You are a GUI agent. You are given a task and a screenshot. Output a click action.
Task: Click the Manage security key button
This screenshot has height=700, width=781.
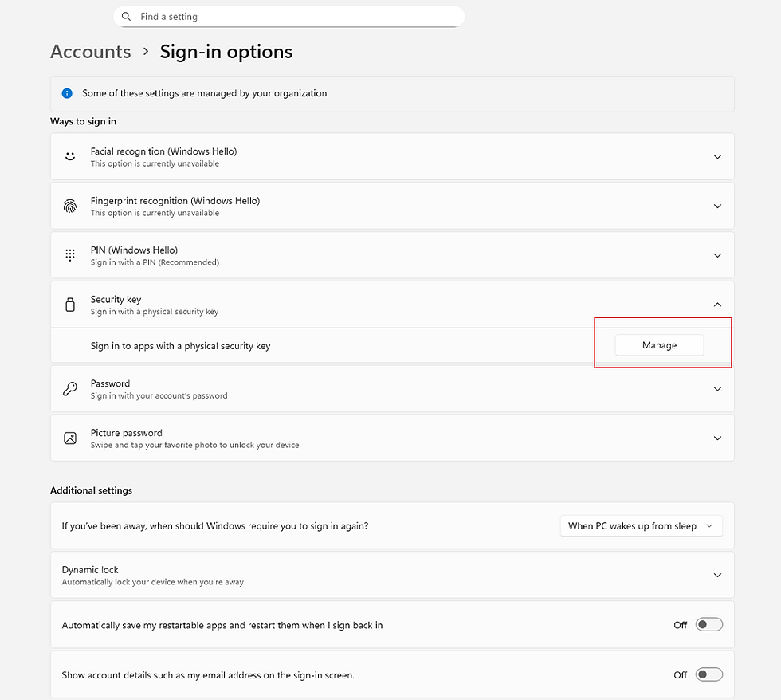(659, 345)
